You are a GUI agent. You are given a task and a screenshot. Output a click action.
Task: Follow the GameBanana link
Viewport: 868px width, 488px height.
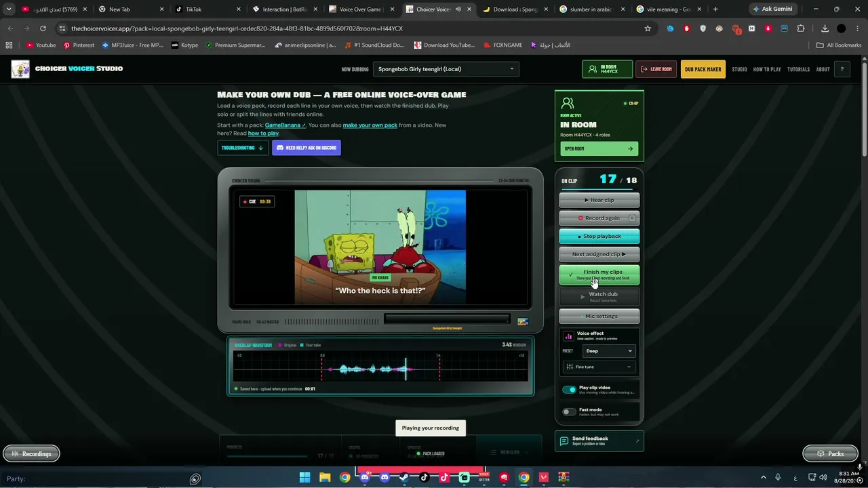click(x=285, y=125)
